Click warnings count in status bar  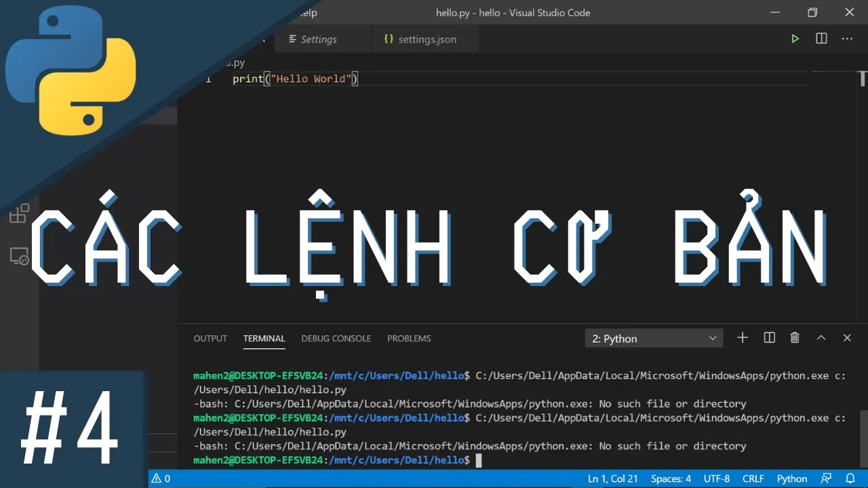(161, 479)
